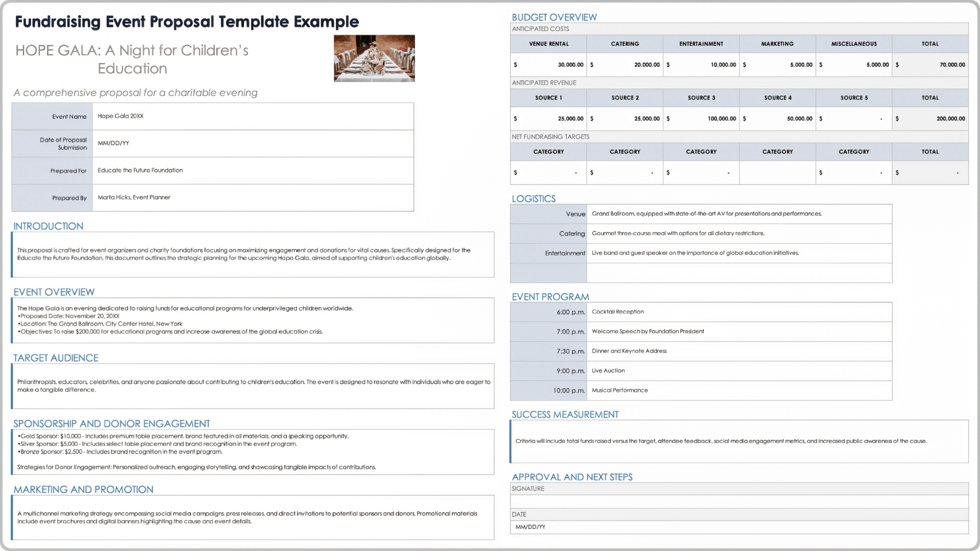
Task: Click the Source 3 revenue 100,000.00
Action: click(701, 119)
